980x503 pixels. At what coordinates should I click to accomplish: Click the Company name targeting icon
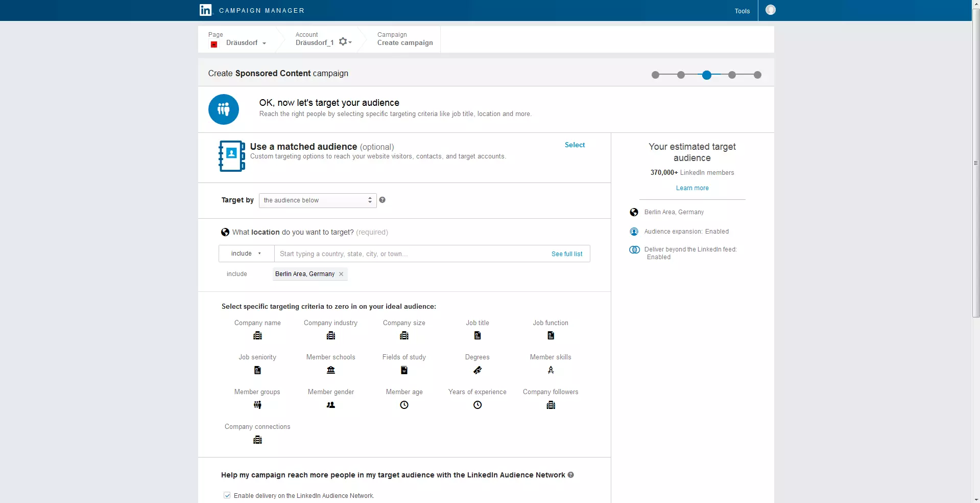point(257,336)
